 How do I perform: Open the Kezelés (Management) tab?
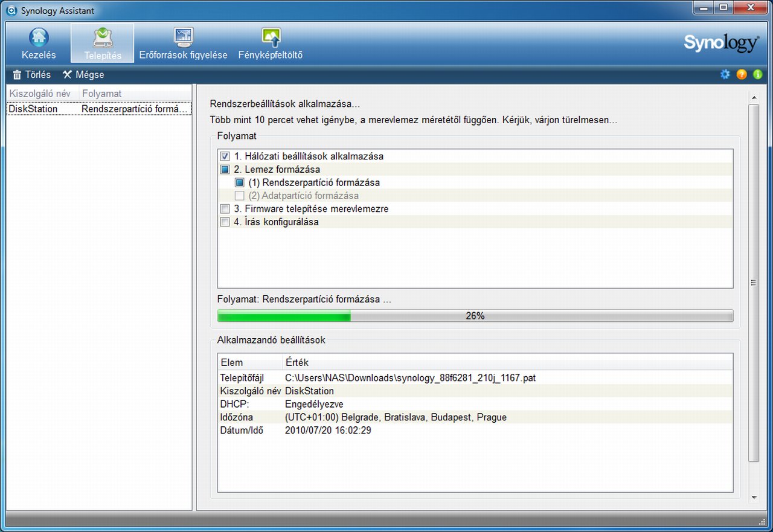[x=39, y=43]
